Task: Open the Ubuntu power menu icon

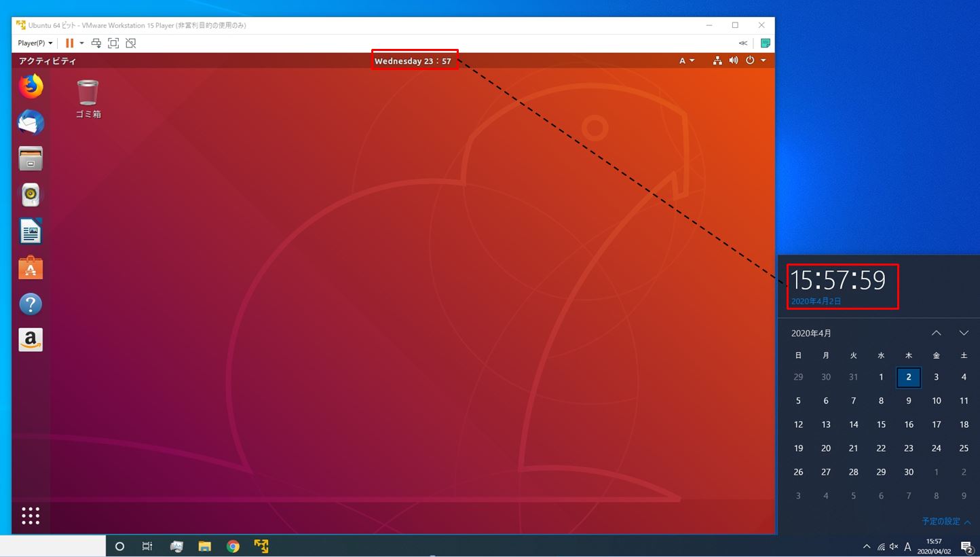Action: click(750, 60)
